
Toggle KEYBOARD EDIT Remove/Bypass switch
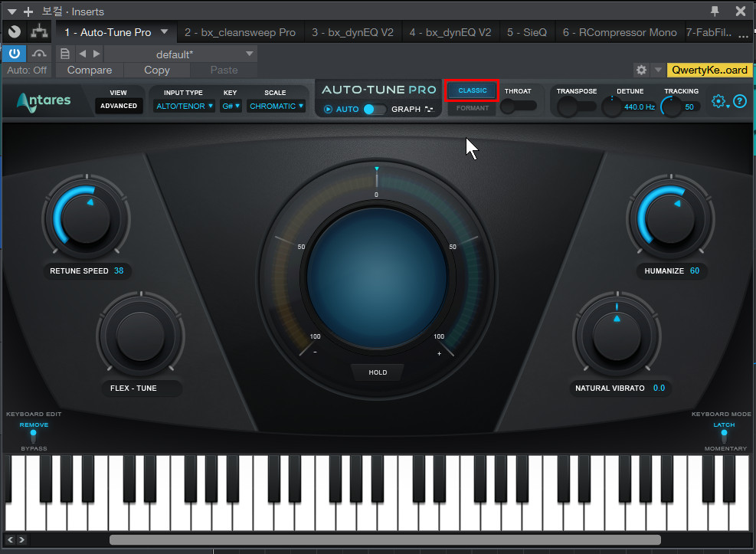coord(33,436)
